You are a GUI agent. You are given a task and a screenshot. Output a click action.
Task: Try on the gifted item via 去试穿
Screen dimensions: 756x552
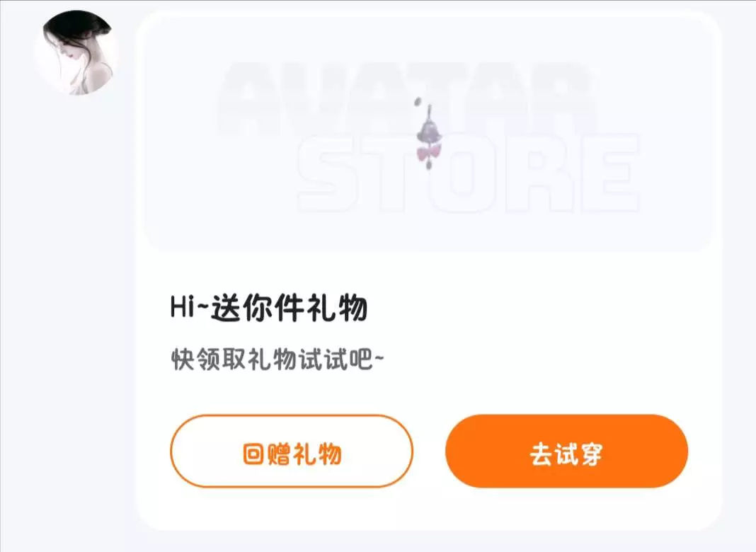[x=566, y=451]
